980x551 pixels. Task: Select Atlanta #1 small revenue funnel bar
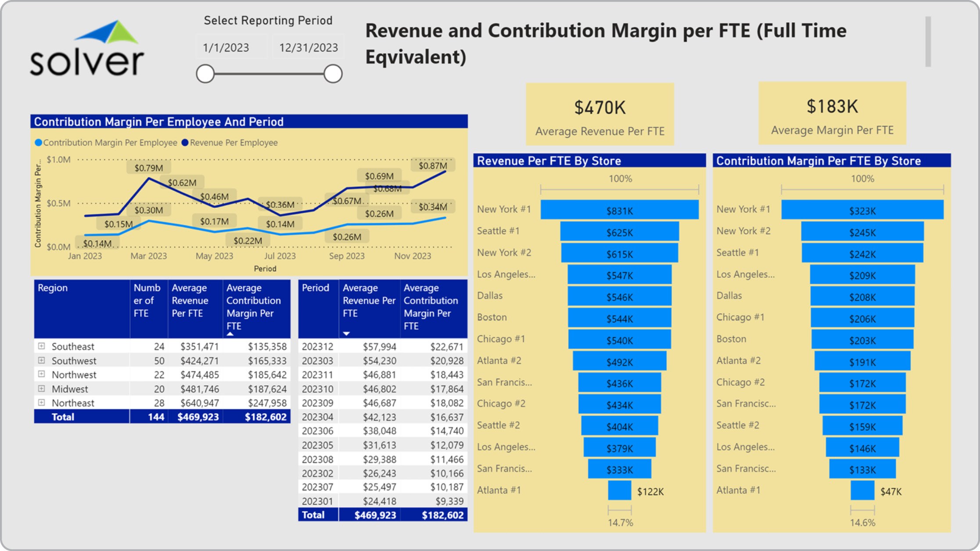(x=619, y=490)
